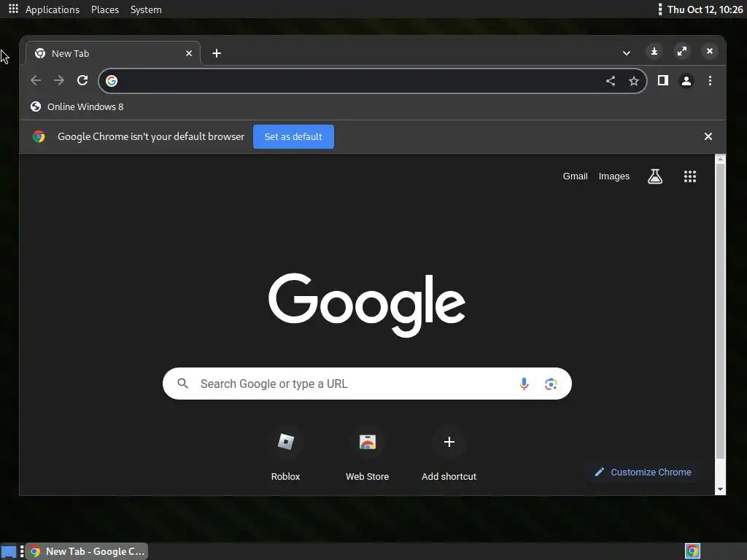The width and height of the screenshot is (747, 560).
Task: Open the System menu
Action: [146, 9]
